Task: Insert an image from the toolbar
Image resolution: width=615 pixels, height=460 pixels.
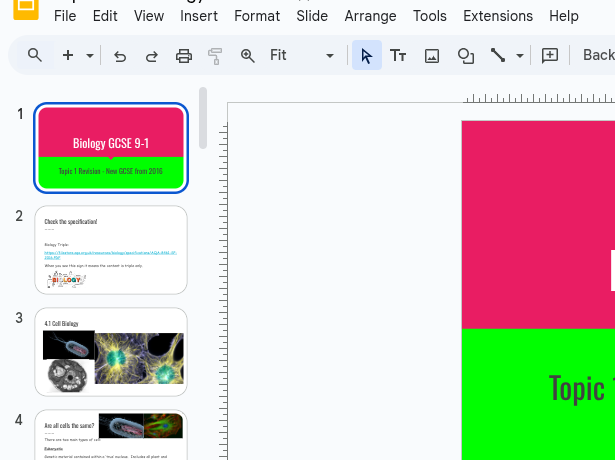Action: [432, 56]
